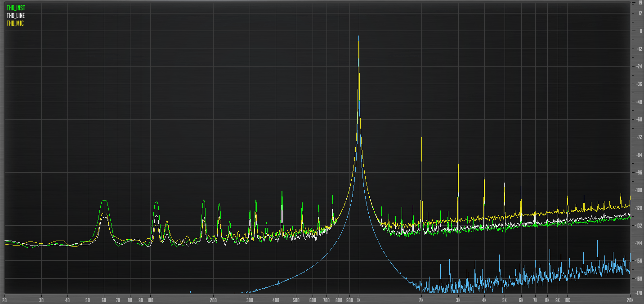Viewport: 644px width, 304px height.
Task: Click the 20 label at frequency axis start
Action: coord(4,300)
